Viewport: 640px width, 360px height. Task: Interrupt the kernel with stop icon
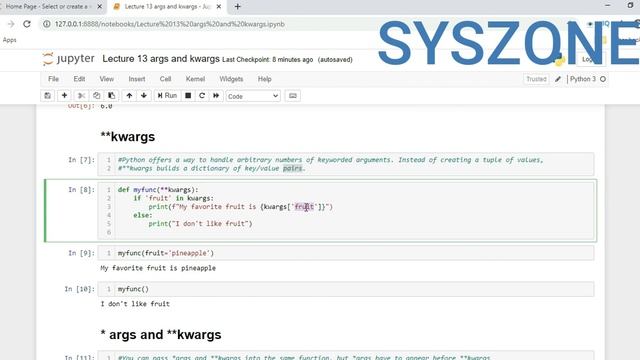point(188,96)
